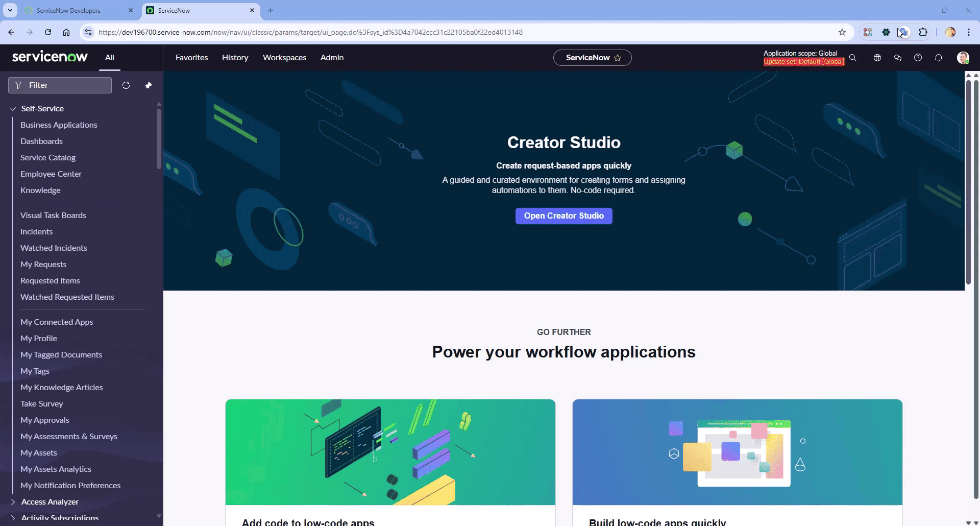This screenshot has height=526, width=980.
Task: Open the user profile avatar menu
Action: pyautogui.click(x=963, y=58)
